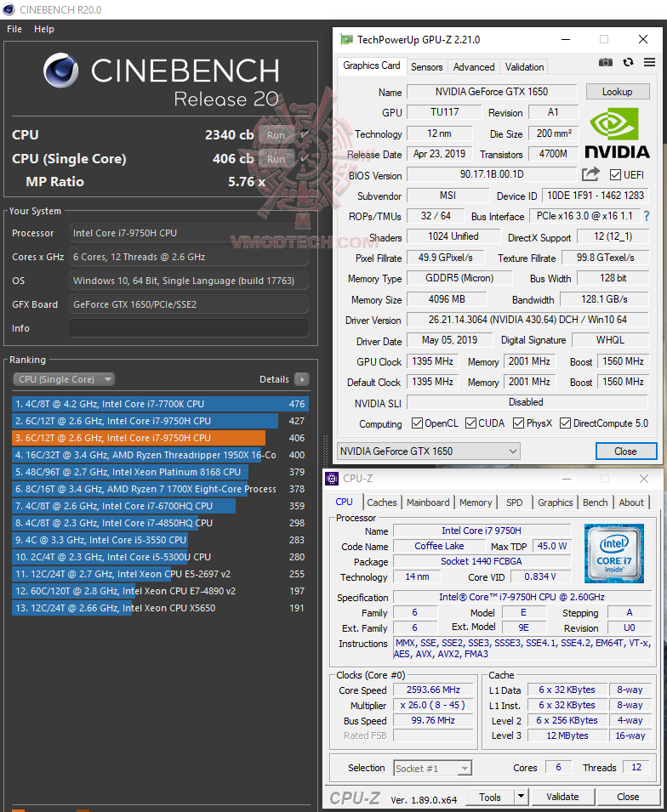Toggle PhysX checkbox
The width and height of the screenshot is (667, 812).
pyautogui.click(x=518, y=423)
